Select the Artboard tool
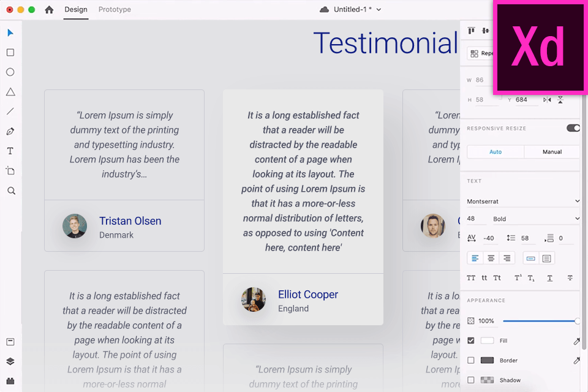The image size is (588, 392). click(10, 171)
